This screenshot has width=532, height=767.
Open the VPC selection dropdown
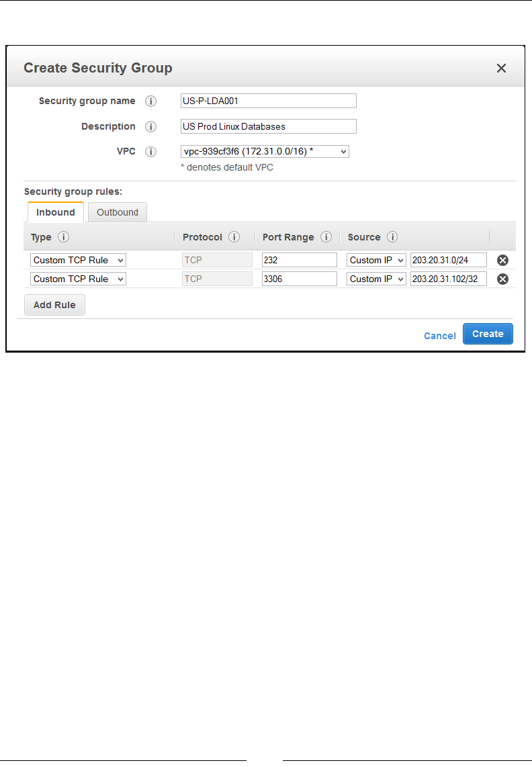click(265, 152)
